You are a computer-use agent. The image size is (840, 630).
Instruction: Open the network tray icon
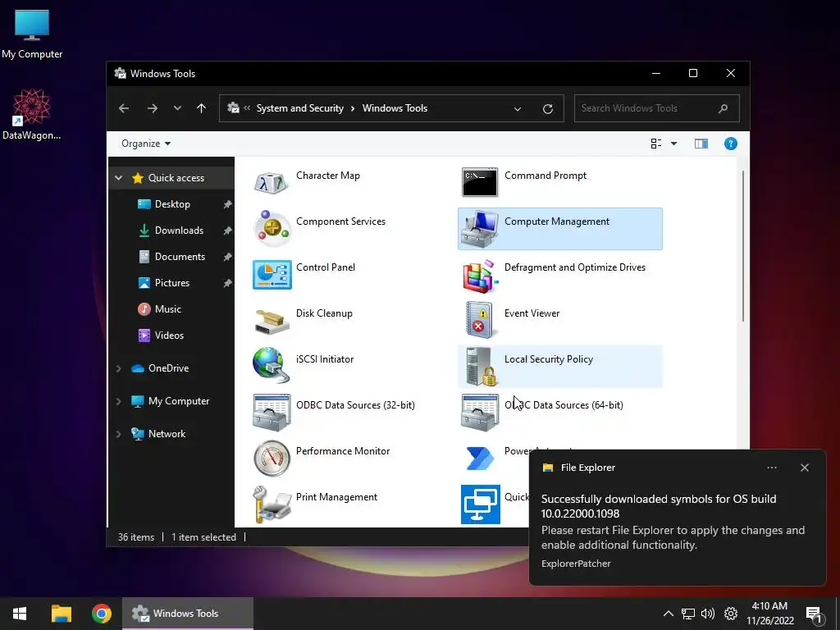[688, 614]
